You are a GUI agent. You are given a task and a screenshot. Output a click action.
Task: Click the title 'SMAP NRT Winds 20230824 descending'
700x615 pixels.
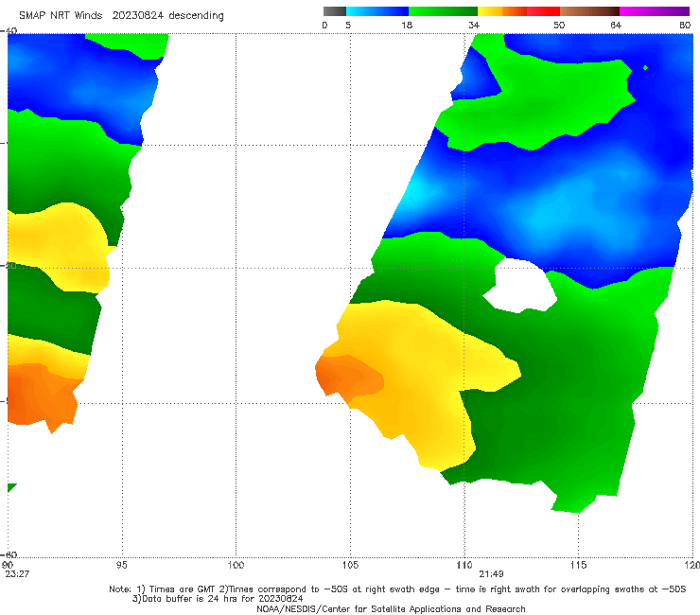[121, 16]
